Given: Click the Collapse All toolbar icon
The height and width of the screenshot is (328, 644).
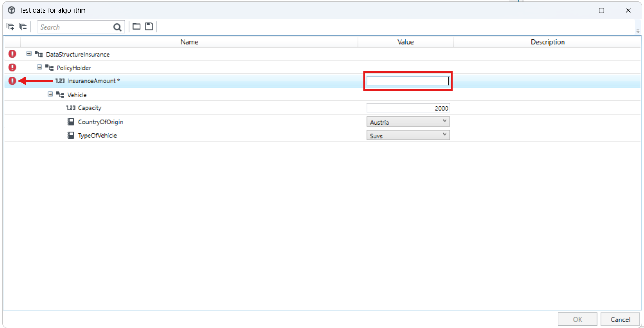Looking at the screenshot, I should tap(23, 27).
